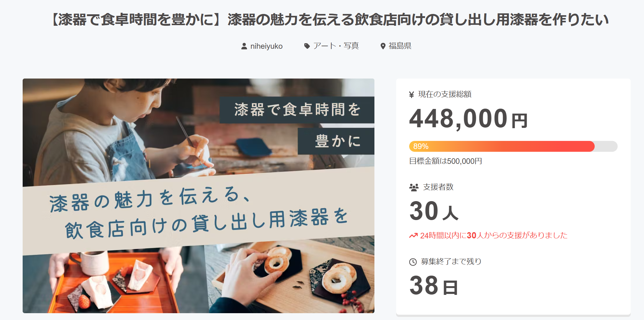The image size is (644, 320).
Task: Open the 福島県 location link
Action: click(400, 46)
